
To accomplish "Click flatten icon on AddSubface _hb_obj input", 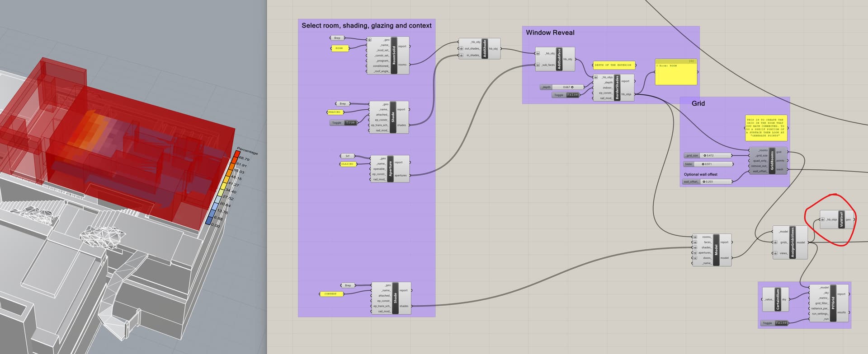I will (538, 53).
